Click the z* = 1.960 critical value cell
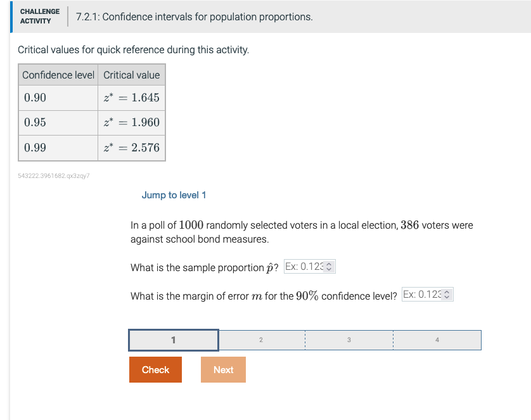531x420 pixels. pyautogui.click(x=132, y=122)
